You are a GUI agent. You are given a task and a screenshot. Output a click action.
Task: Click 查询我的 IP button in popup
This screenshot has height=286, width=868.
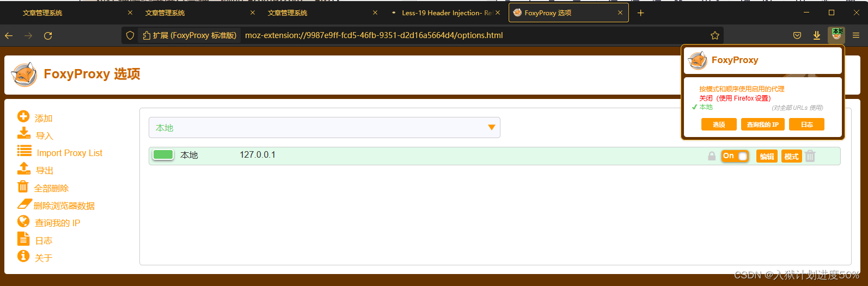(x=762, y=125)
